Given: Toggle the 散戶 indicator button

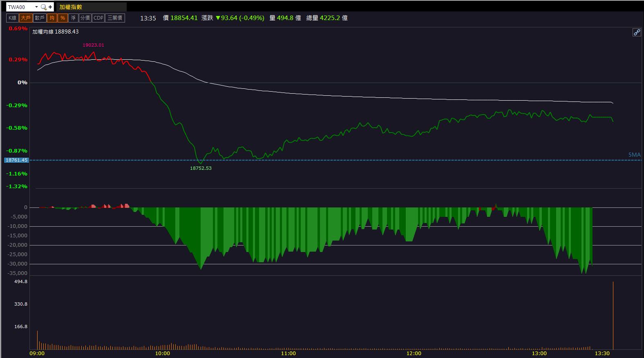Looking at the screenshot, I should point(40,18).
